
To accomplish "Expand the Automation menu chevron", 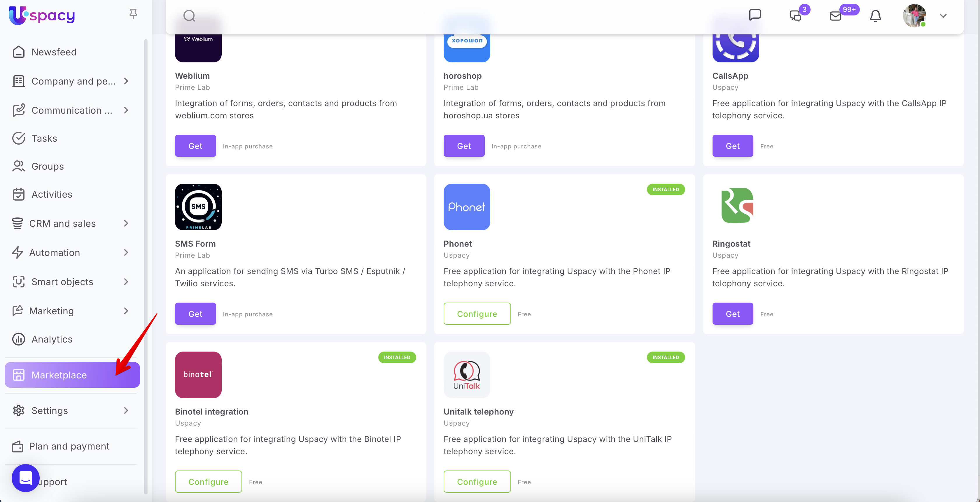I will click(126, 252).
